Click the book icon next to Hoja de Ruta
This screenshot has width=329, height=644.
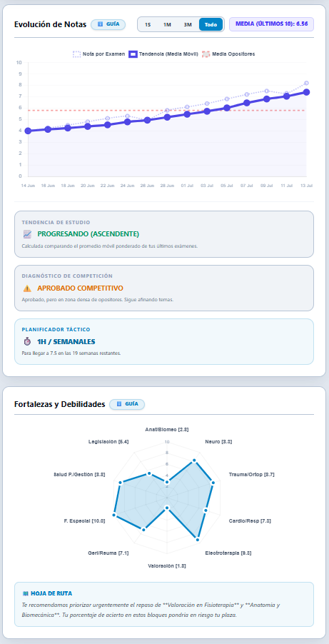26,593
